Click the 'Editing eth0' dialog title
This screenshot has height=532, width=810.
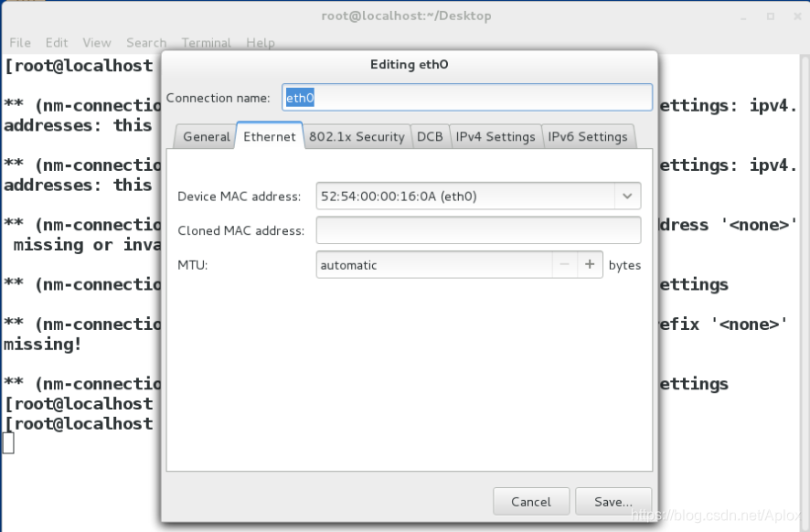(x=410, y=65)
